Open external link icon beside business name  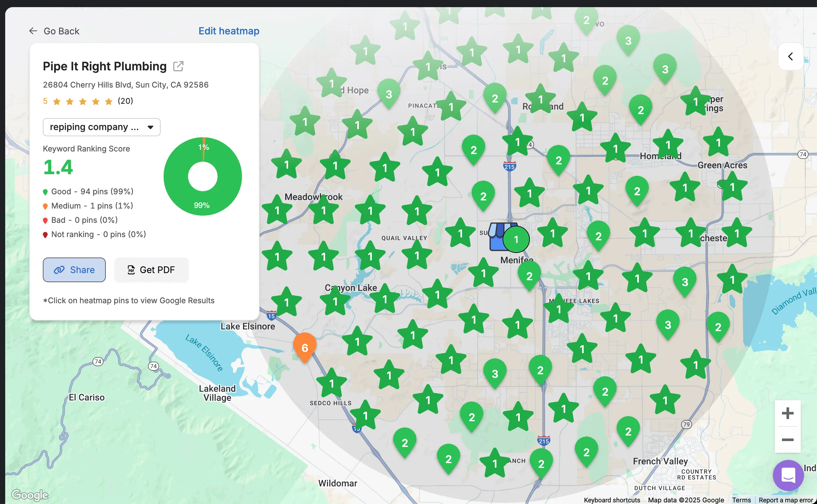(x=178, y=66)
